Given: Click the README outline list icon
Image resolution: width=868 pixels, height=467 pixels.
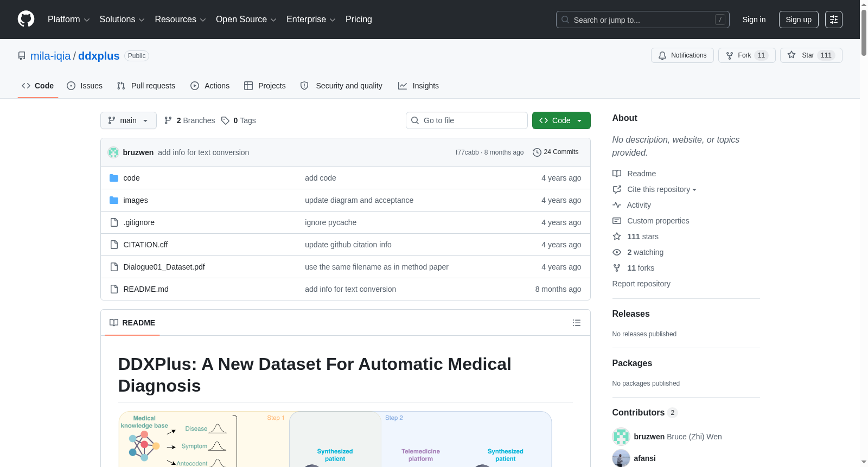Looking at the screenshot, I should pyautogui.click(x=577, y=323).
